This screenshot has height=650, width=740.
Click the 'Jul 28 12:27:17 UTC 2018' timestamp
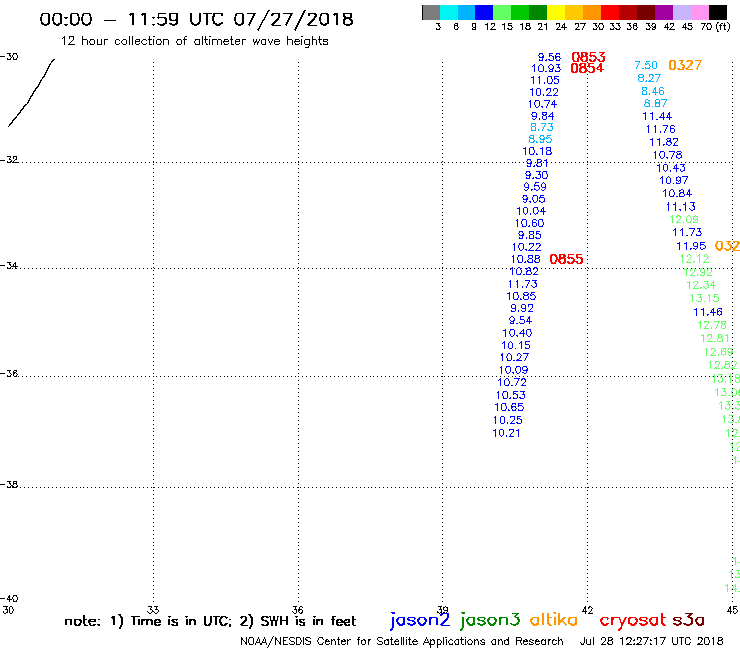(x=651, y=641)
